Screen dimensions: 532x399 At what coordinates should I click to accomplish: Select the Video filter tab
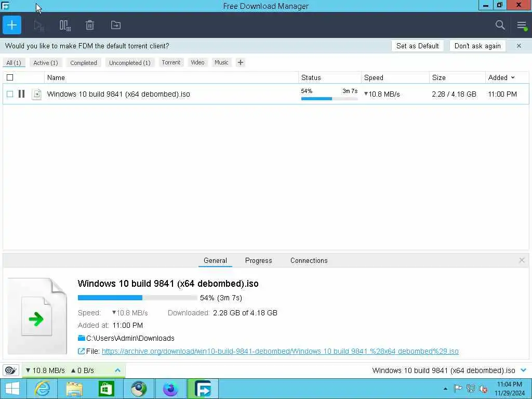click(x=197, y=62)
